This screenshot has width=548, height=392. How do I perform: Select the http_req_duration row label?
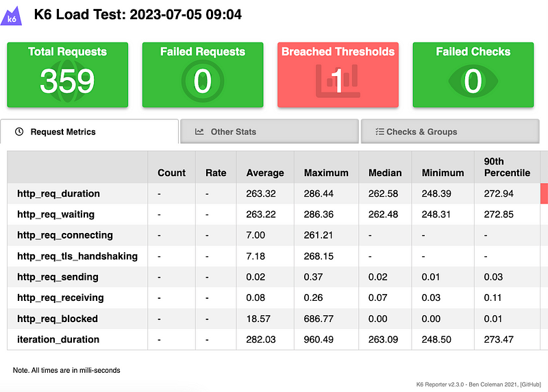coord(58,193)
